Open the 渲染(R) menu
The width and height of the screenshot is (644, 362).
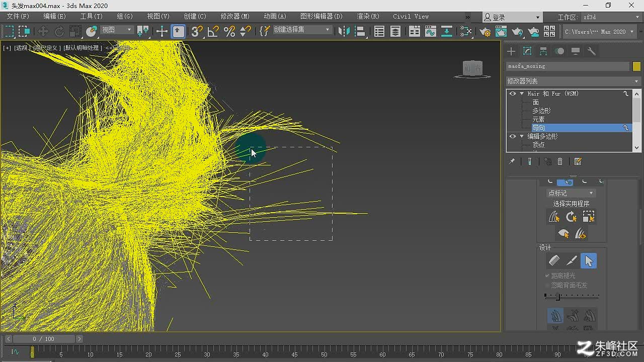[x=368, y=17]
